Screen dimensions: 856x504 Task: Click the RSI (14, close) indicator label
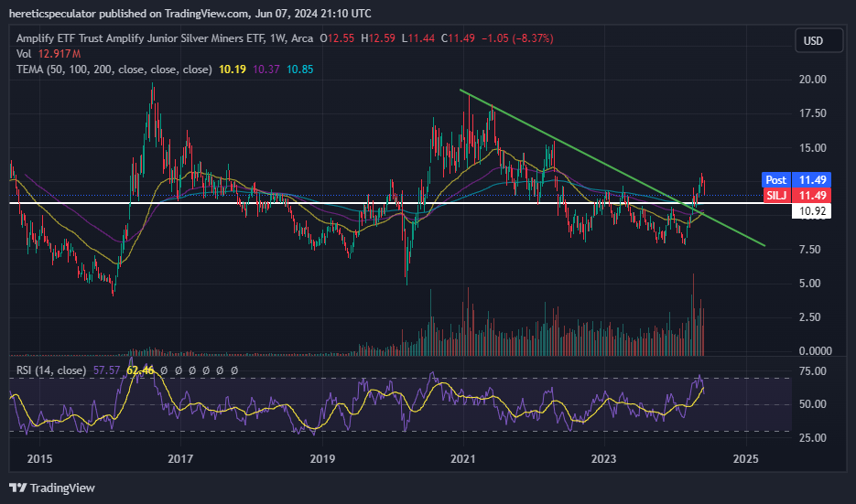pyautogui.click(x=51, y=370)
